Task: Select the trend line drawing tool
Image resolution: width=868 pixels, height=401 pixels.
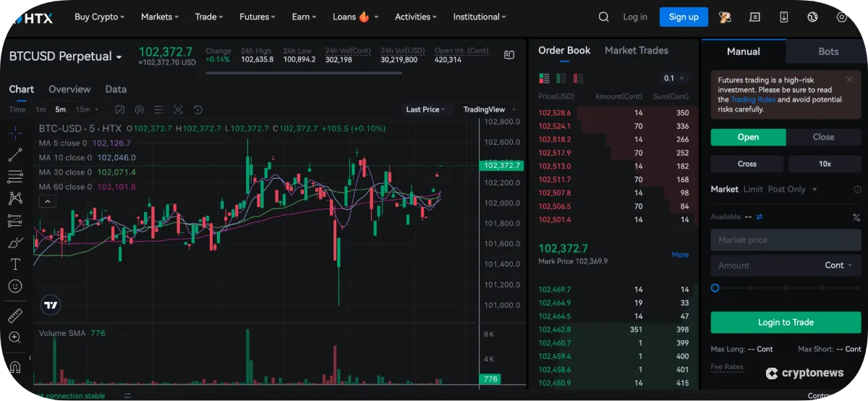Action: [x=15, y=155]
